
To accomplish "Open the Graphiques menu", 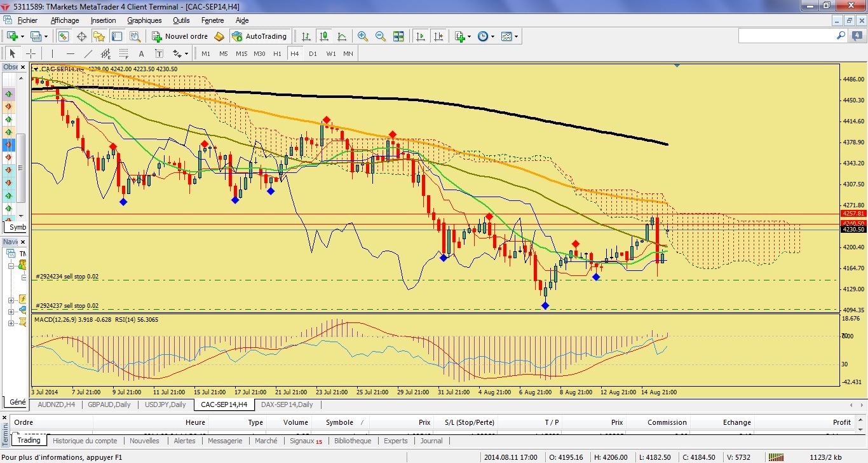I will pos(145,20).
